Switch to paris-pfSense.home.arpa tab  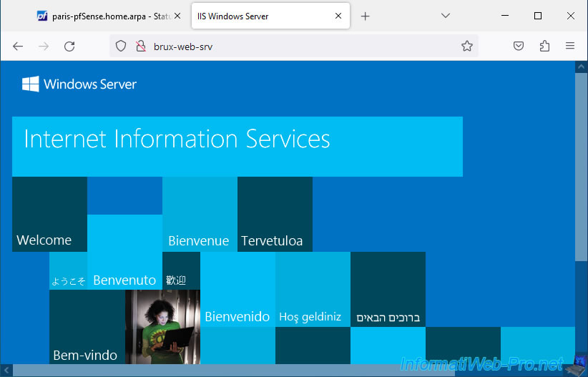click(x=109, y=16)
